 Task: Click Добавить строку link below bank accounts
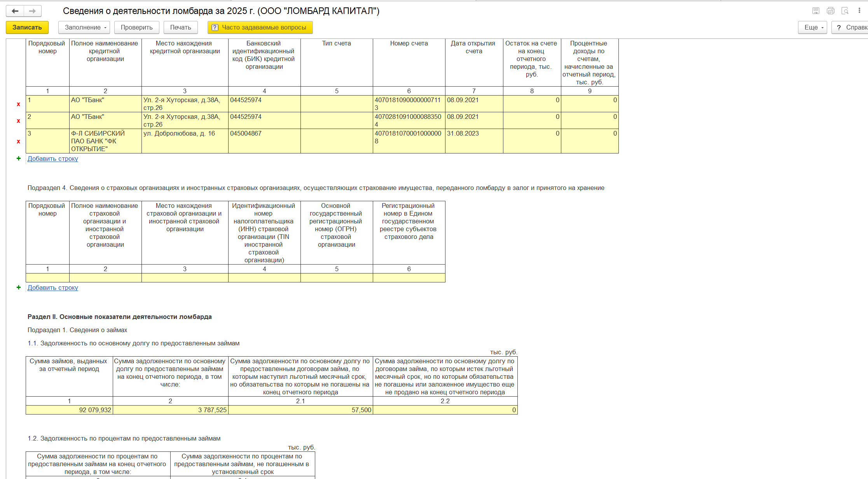tap(52, 159)
